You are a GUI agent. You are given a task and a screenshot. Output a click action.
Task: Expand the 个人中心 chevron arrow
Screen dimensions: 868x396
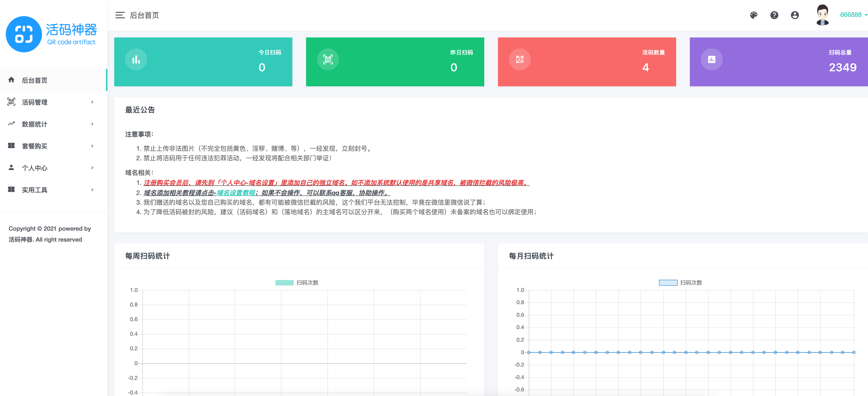(x=92, y=168)
